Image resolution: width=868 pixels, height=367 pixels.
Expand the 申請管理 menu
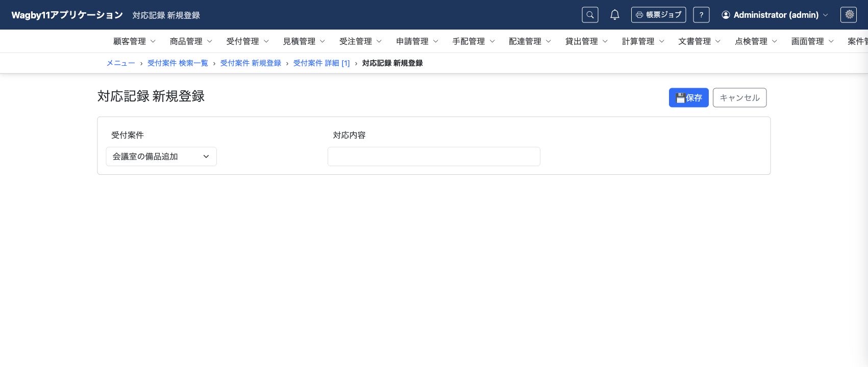click(x=417, y=41)
